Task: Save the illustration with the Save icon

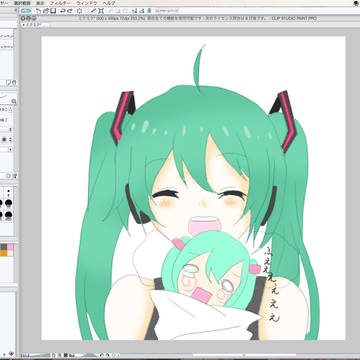Action: [x=53, y=11]
